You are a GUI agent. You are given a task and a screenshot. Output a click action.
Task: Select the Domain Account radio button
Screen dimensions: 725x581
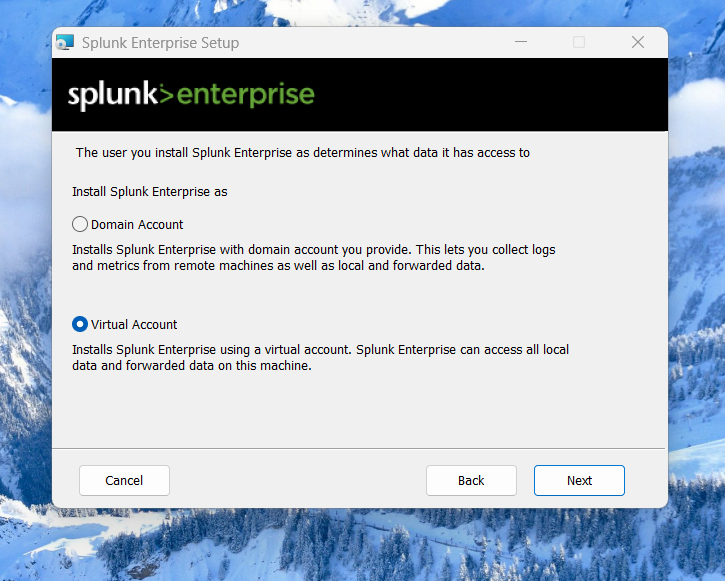click(x=80, y=224)
